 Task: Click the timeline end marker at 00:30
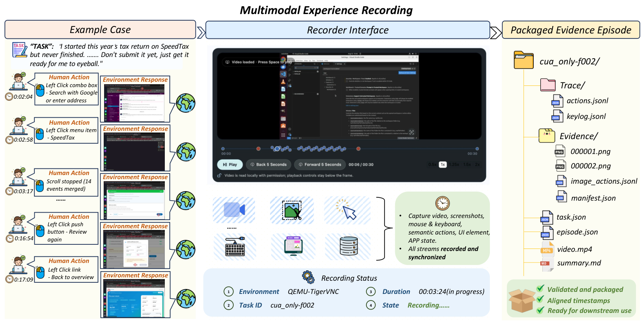tap(477, 149)
